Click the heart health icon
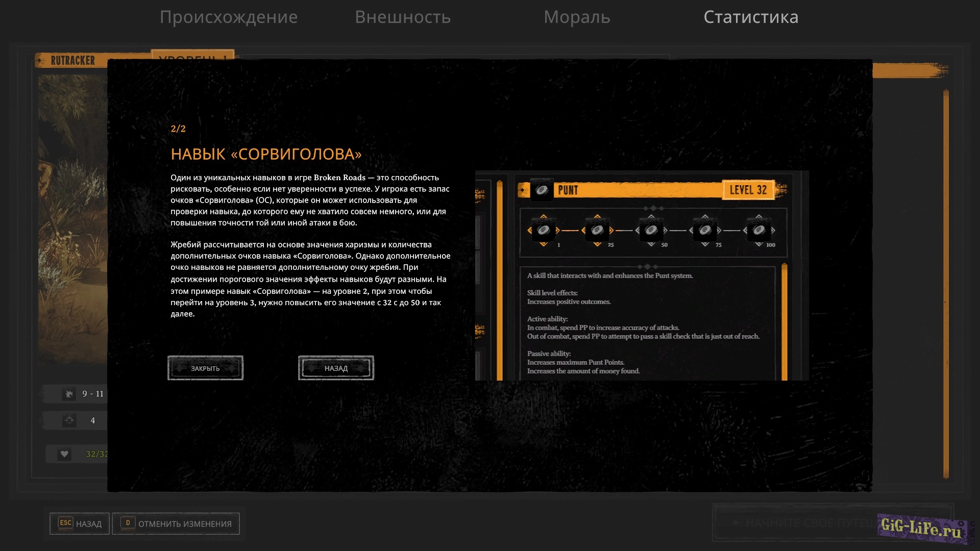 tap(64, 454)
